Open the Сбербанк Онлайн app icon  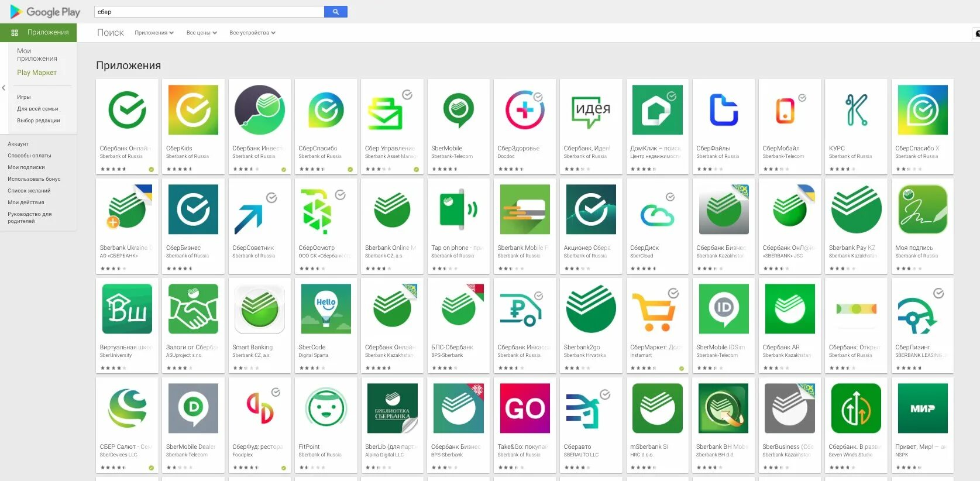pyautogui.click(x=127, y=110)
